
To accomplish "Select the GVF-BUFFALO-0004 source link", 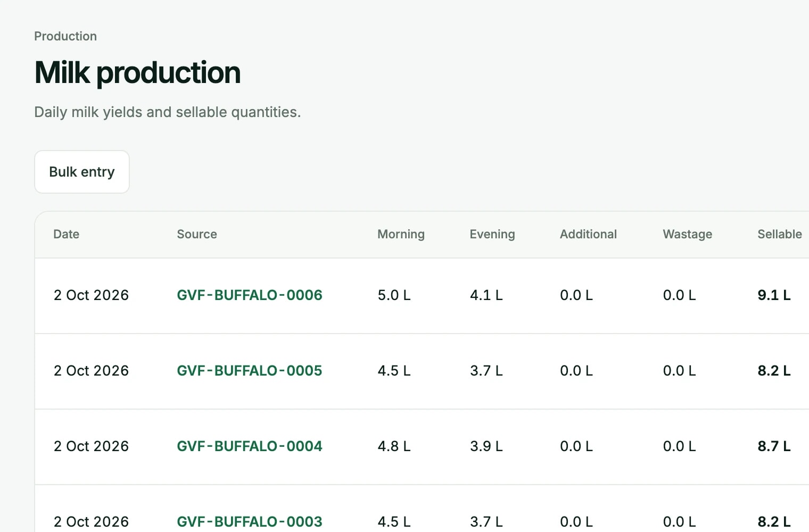I will (250, 446).
